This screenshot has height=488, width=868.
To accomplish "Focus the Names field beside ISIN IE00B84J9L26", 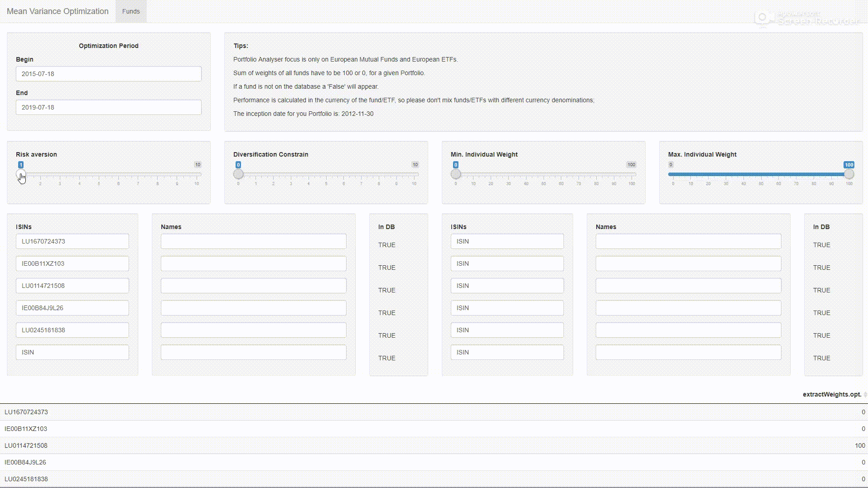I will (x=254, y=308).
